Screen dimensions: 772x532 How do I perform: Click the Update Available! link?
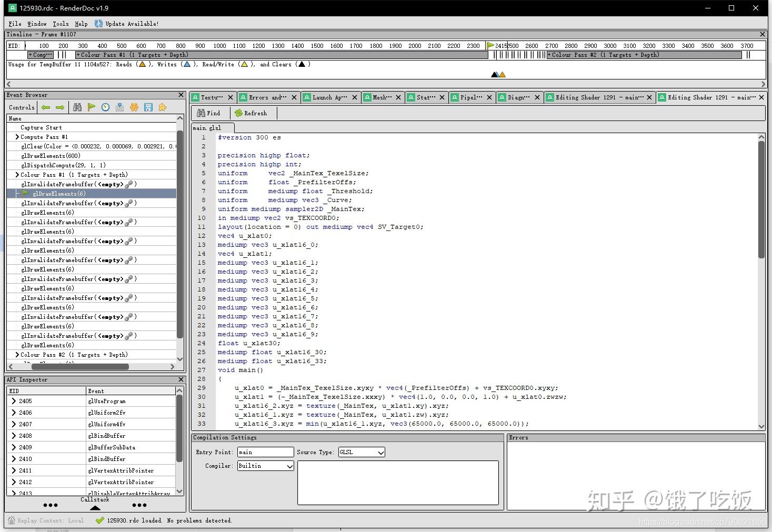[132, 24]
